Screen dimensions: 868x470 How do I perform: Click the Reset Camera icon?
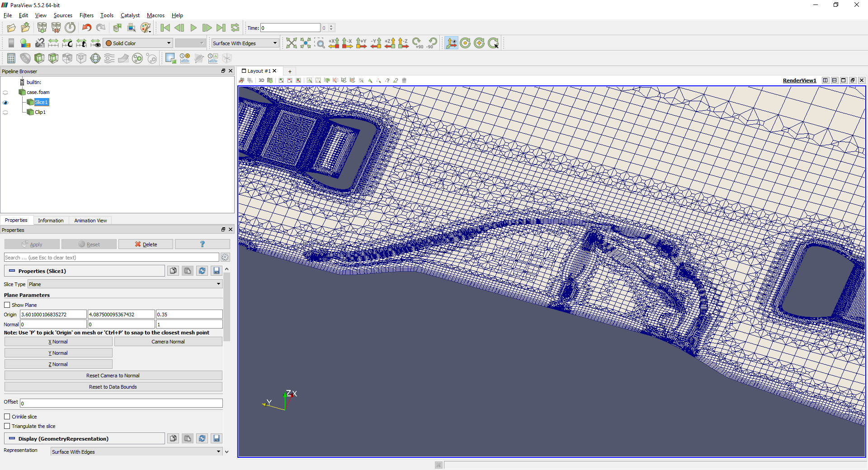pyautogui.click(x=292, y=43)
